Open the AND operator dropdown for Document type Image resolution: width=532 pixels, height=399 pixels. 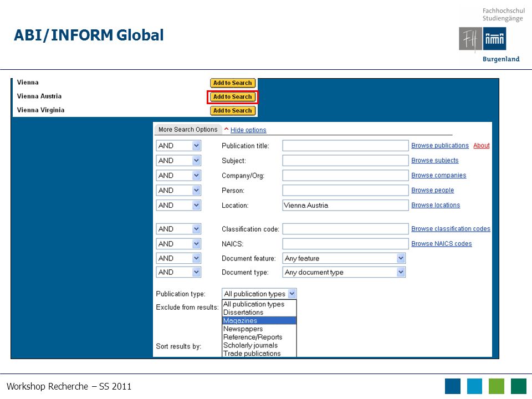pos(178,272)
